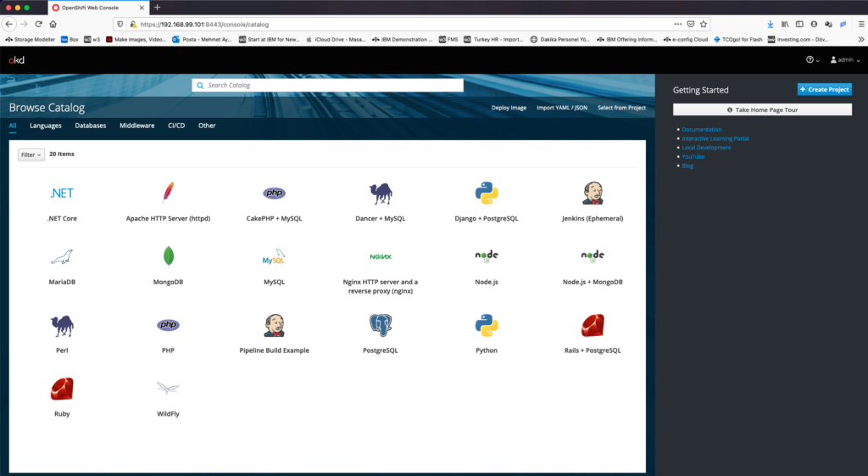Image resolution: width=868 pixels, height=476 pixels.
Task: Open the Node.js catalog icon
Action: coord(487,255)
